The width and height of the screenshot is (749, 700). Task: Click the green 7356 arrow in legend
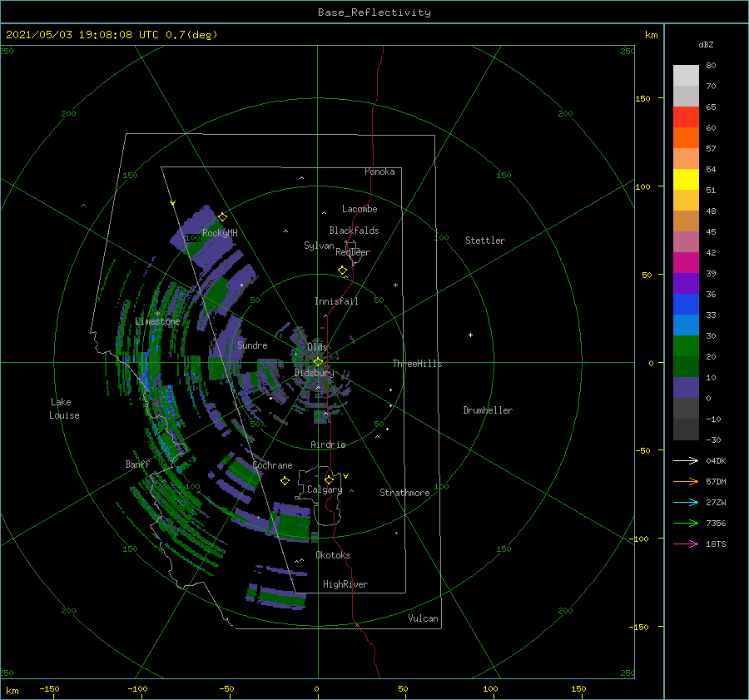[x=686, y=524]
